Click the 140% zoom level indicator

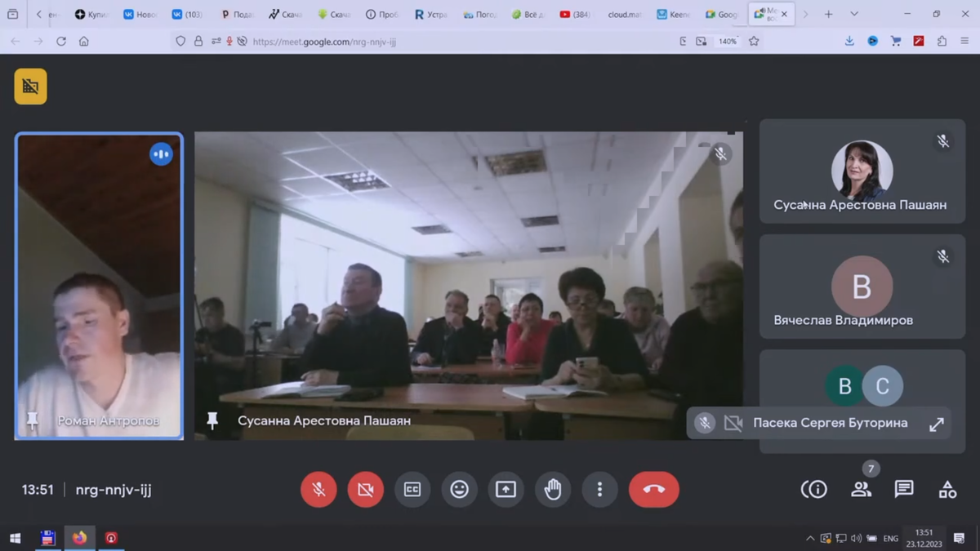pos(728,42)
